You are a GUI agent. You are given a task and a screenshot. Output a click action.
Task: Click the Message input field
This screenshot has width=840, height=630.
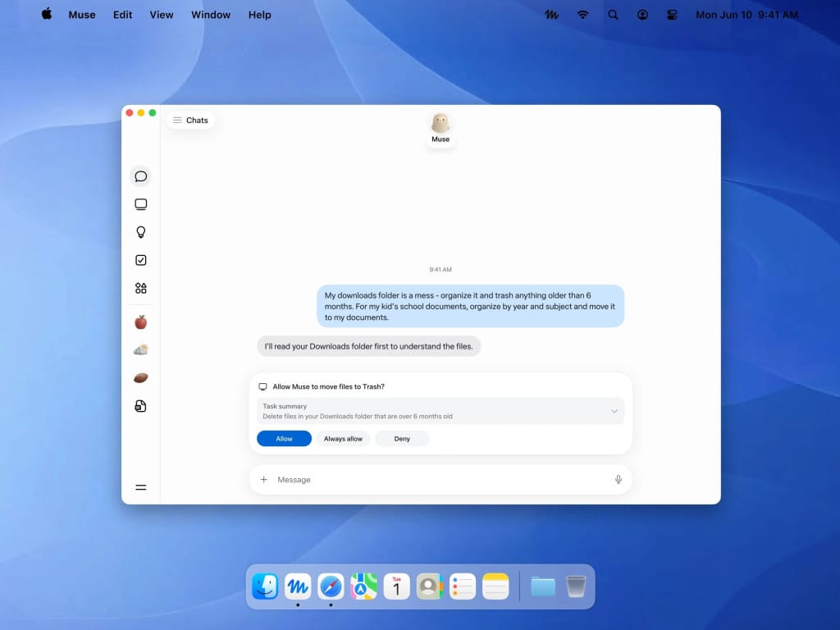point(441,479)
